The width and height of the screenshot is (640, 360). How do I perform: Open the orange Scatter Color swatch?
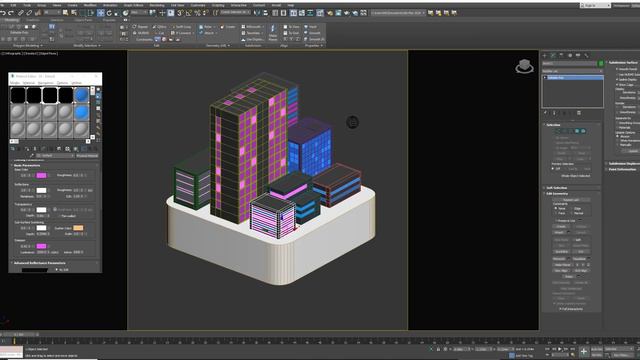click(x=78, y=228)
